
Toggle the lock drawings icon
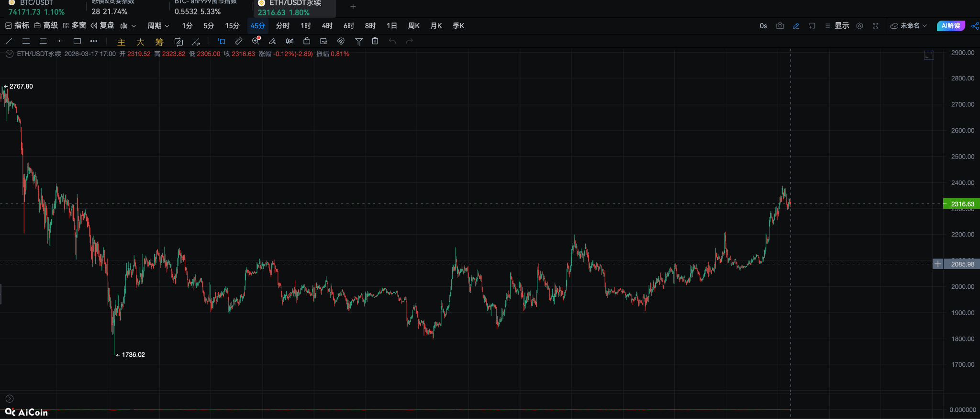click(307, 41)
